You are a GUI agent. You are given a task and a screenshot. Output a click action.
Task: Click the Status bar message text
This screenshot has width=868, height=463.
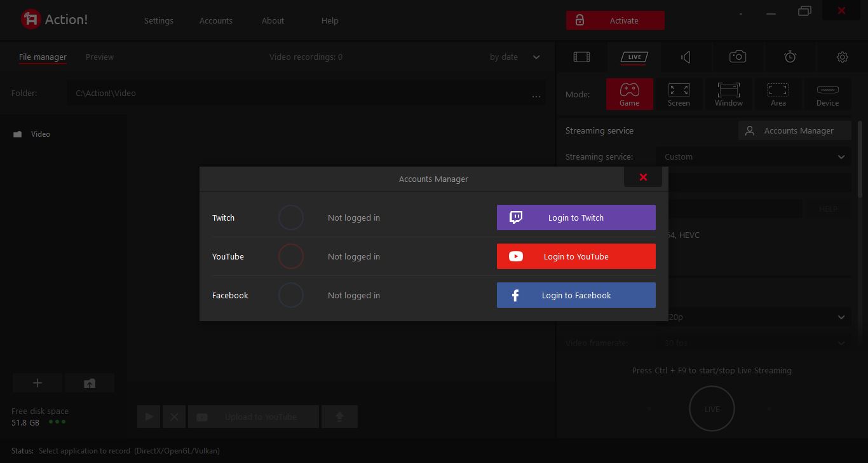[x=129, y=450]
